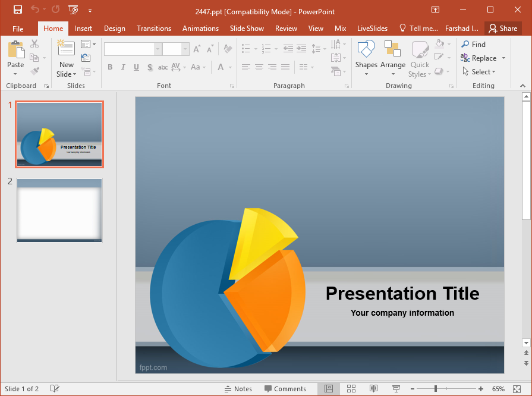Toggle Bold formatting
The width and height of the screenshot is (532, 396).
110,67
